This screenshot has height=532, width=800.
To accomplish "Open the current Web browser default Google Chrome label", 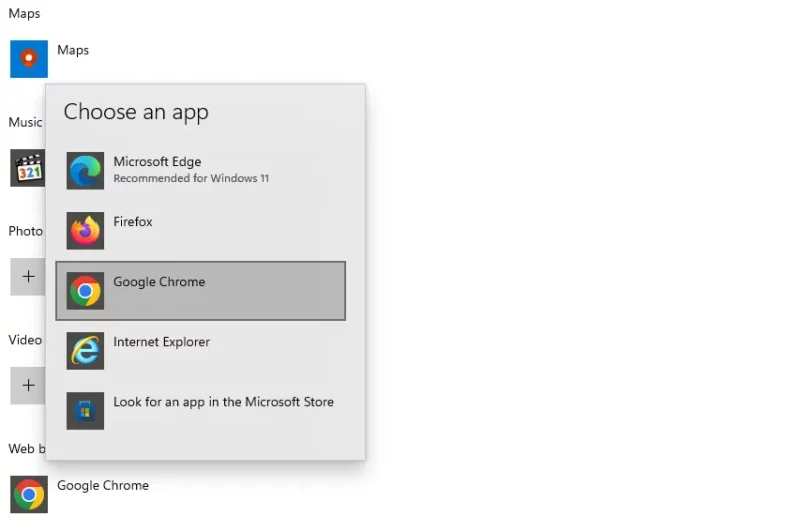I will coord(103,485).
